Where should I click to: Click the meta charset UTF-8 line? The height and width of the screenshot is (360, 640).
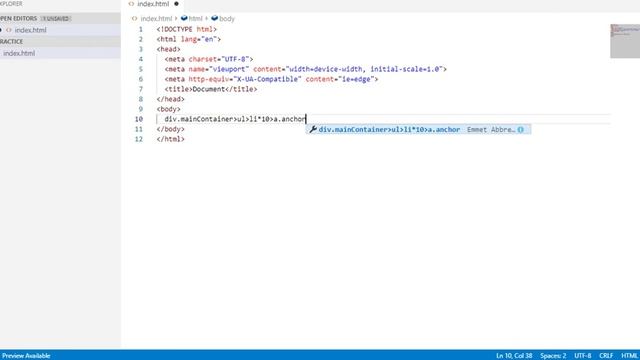tap(209, 60)
